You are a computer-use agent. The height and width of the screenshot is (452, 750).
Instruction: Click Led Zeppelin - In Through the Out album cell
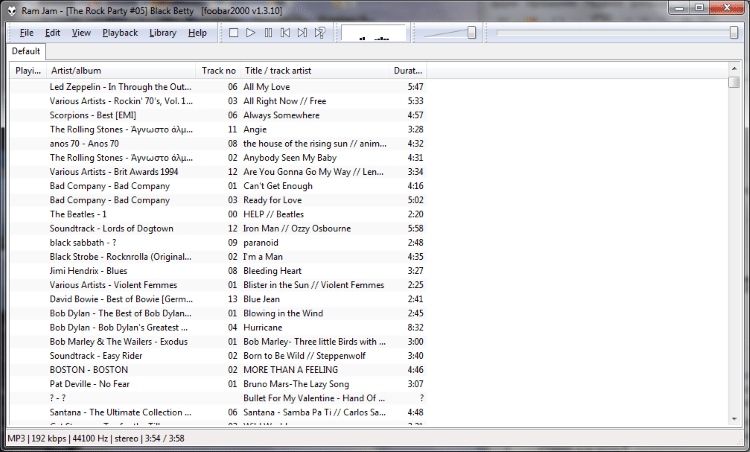(x=121, y=87)
